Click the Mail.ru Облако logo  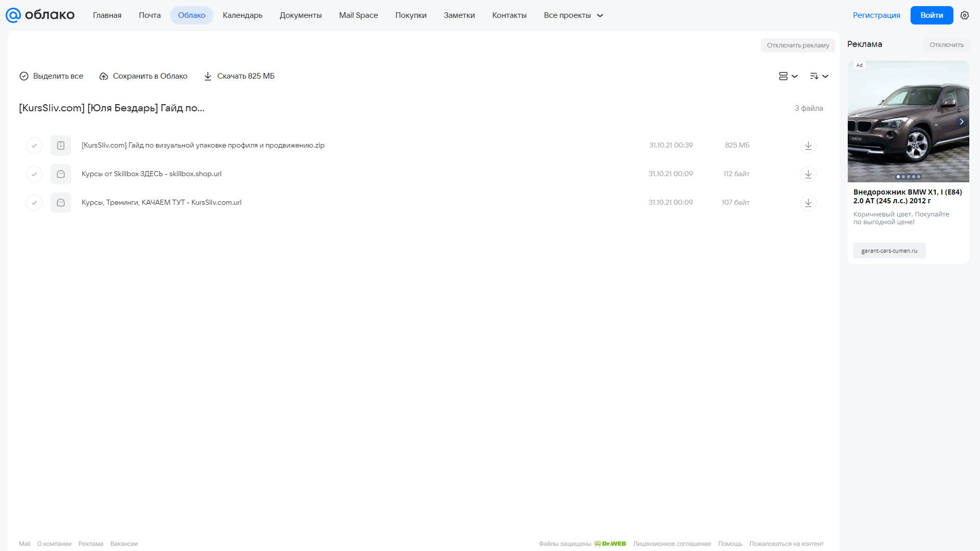40,15
